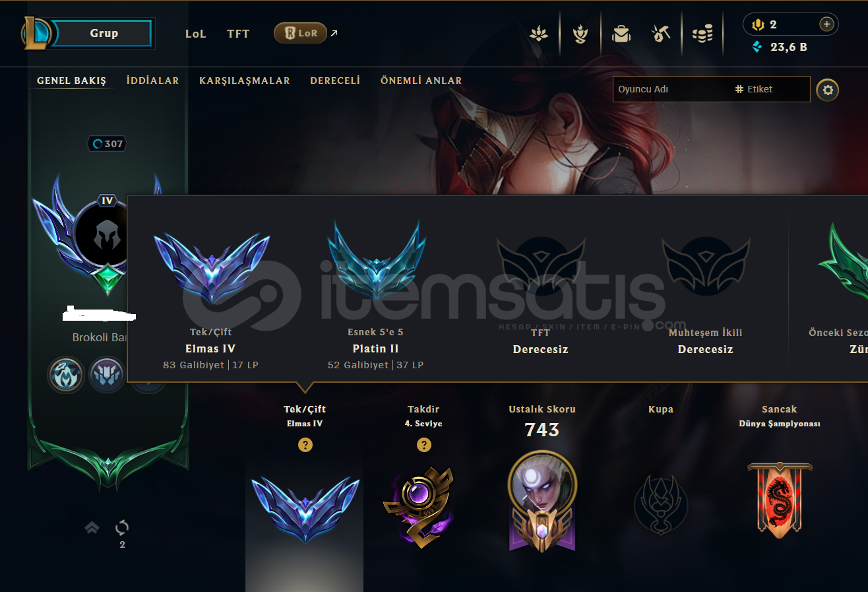Switch to the TFT tab
Image resolution: width=868 pixels, height=592 pixels.
point(238,34)
